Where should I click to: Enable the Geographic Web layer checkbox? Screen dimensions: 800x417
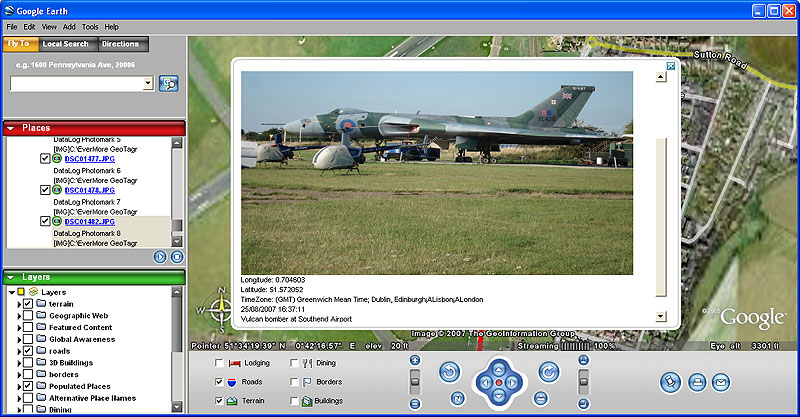pyautogui.click(x=28, y=315)
